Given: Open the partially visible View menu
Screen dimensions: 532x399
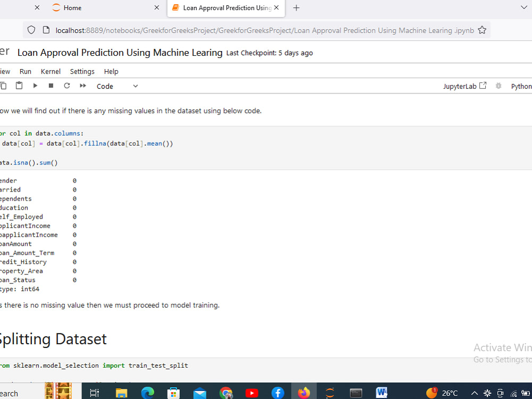Looking at the screenshot, I should click(5, 72).
